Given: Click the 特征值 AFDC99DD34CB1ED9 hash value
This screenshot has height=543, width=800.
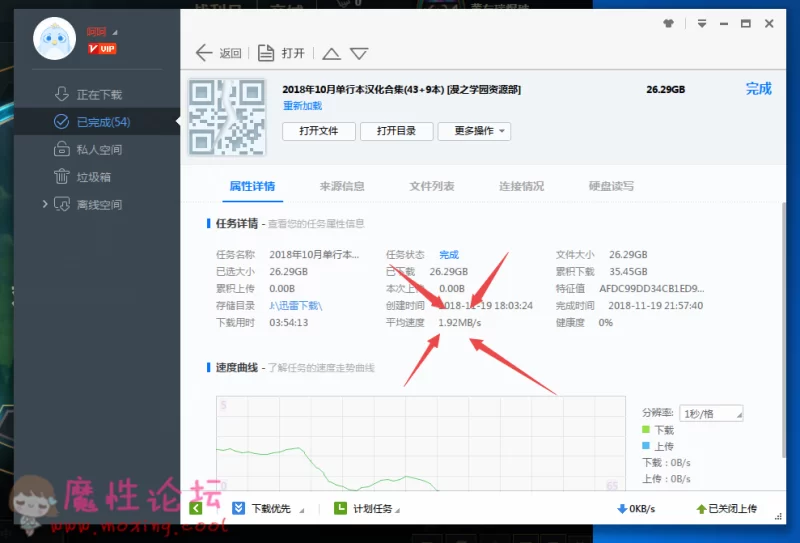Looking at the screenshot, I should 652,289.
